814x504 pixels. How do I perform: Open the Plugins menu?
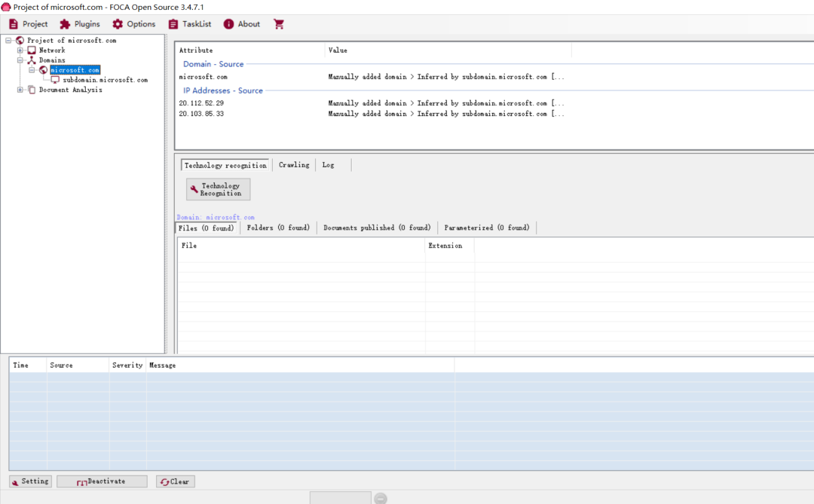pos(79,24)
